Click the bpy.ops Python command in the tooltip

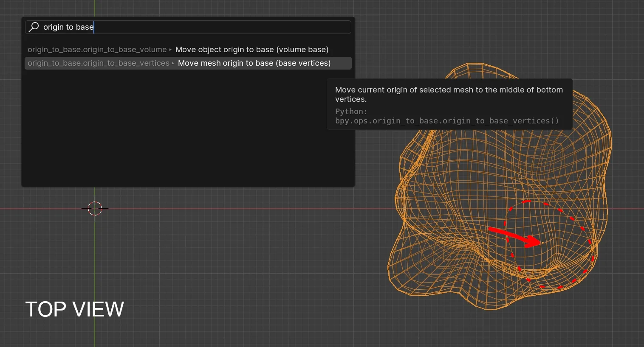click(446, 121)
